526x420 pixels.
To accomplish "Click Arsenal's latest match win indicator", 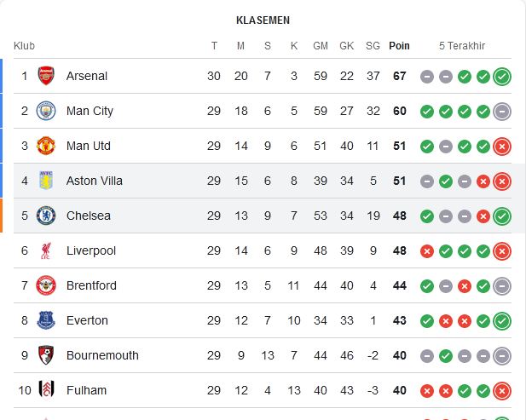I will pyautogui.click(x=502, y=77).
